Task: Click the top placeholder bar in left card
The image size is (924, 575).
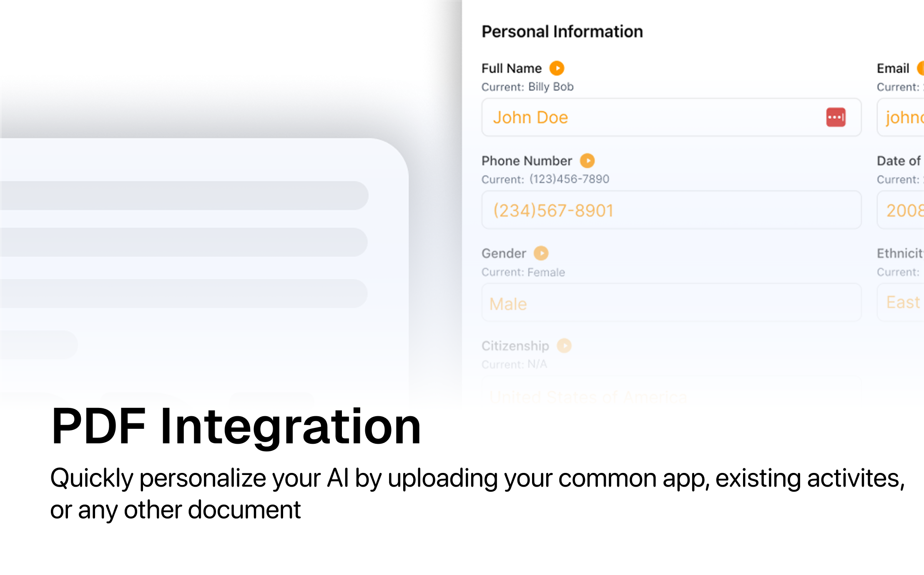Action: pos(183,195)
